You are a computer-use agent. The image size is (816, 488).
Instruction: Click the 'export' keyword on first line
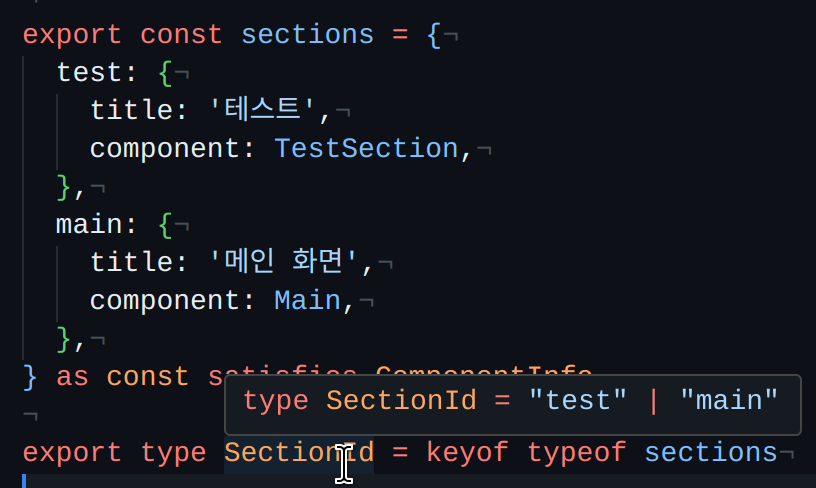[x=72, y=36]
